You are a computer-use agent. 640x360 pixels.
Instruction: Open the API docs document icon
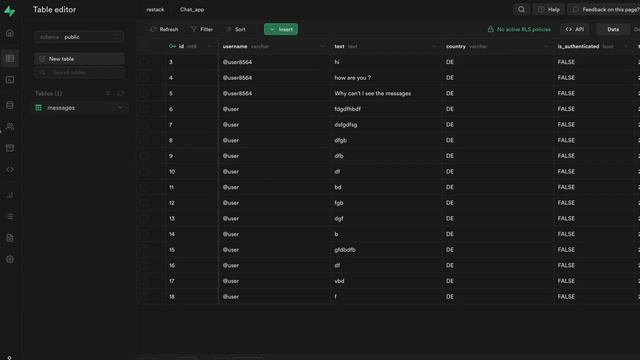(10, 238)
